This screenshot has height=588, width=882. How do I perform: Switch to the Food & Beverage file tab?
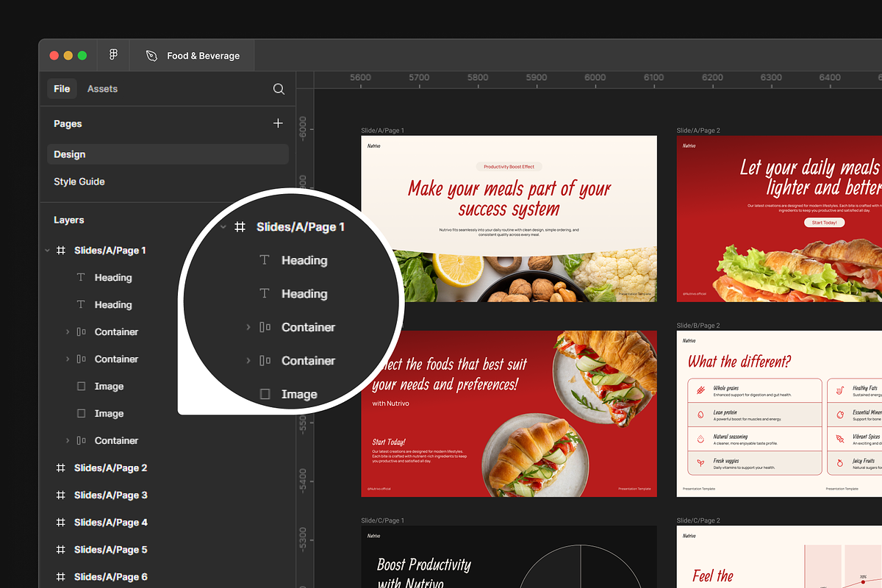(x=193, y=55)
